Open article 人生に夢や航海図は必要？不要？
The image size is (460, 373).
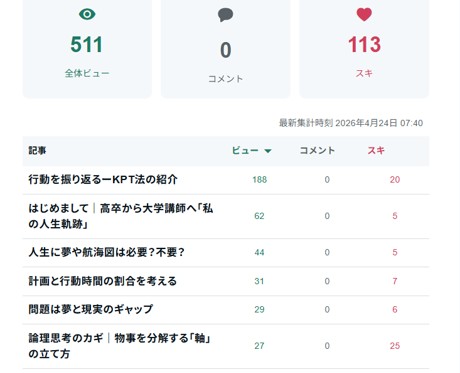(x=106, y=252)
